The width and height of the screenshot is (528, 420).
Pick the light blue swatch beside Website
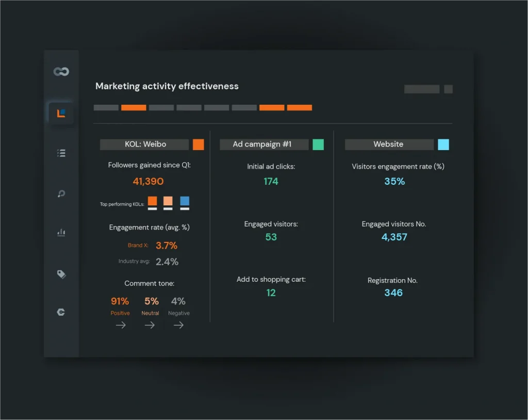(443, 144)
